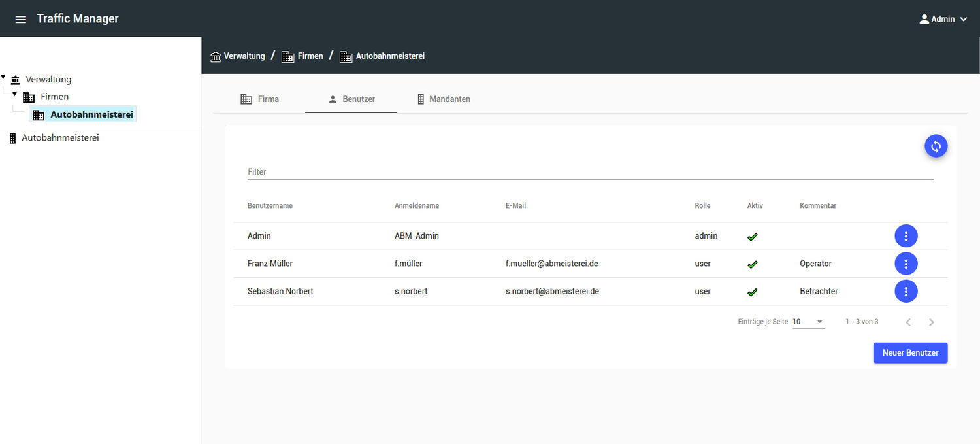This screenshot has width=980, height=444.
Task: Open the hamburger navigation menu
Action: 21,19
